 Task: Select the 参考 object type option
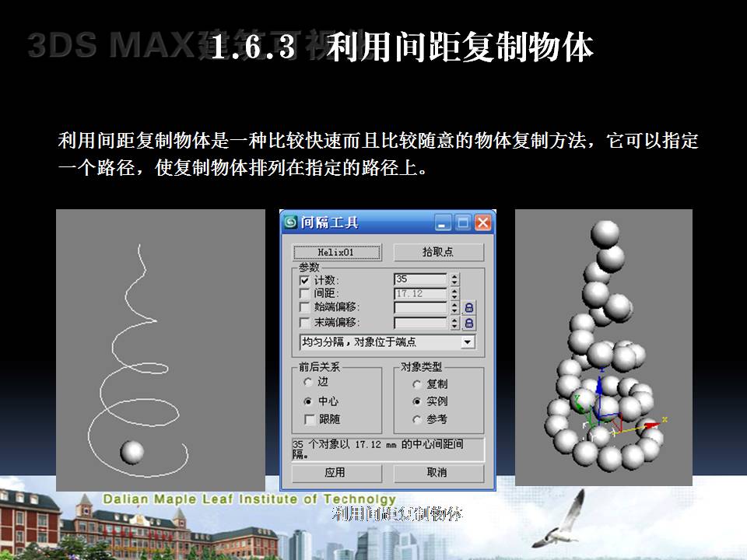coord(417,419)
